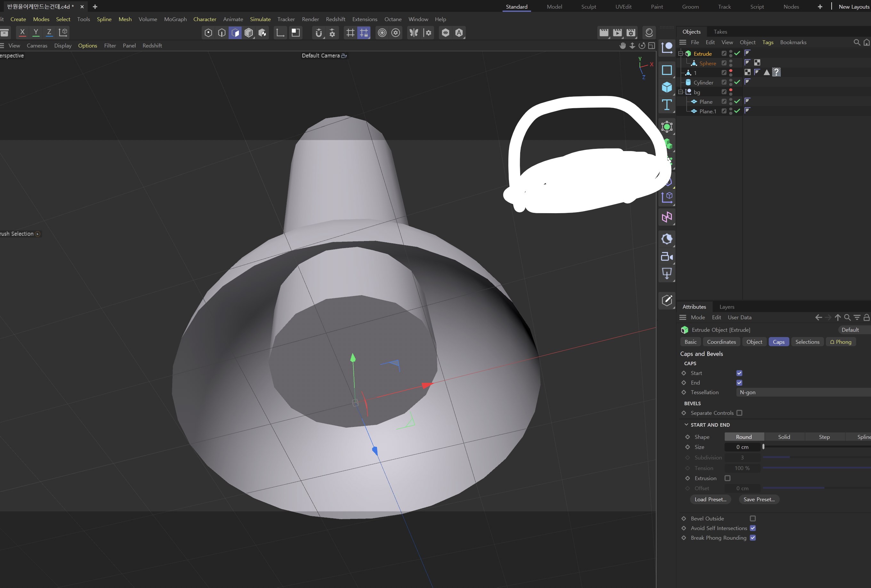This screenshot has width=871, height=588.
Task: Disable Break Phong Rounding
Action: point(753,538)
